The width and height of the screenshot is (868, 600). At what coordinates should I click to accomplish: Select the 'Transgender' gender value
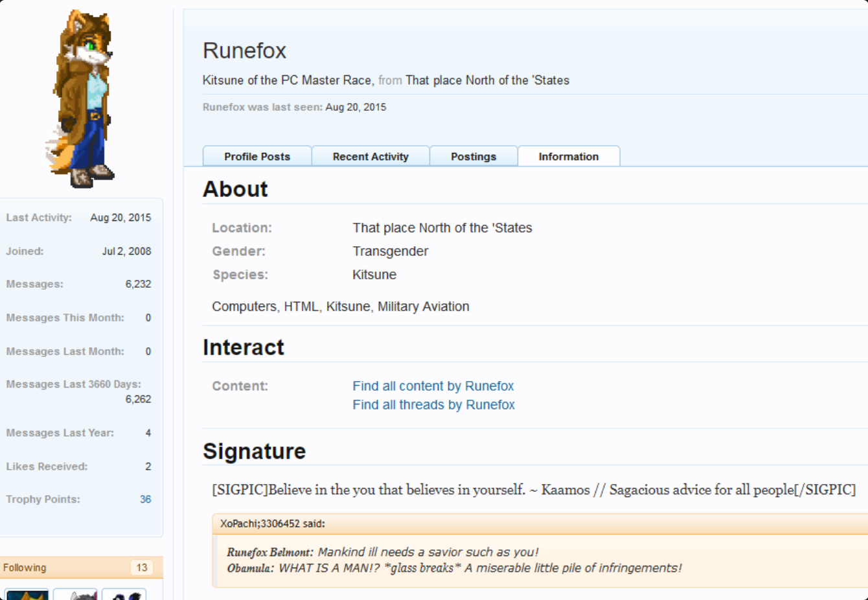click(x=391, y=251)
